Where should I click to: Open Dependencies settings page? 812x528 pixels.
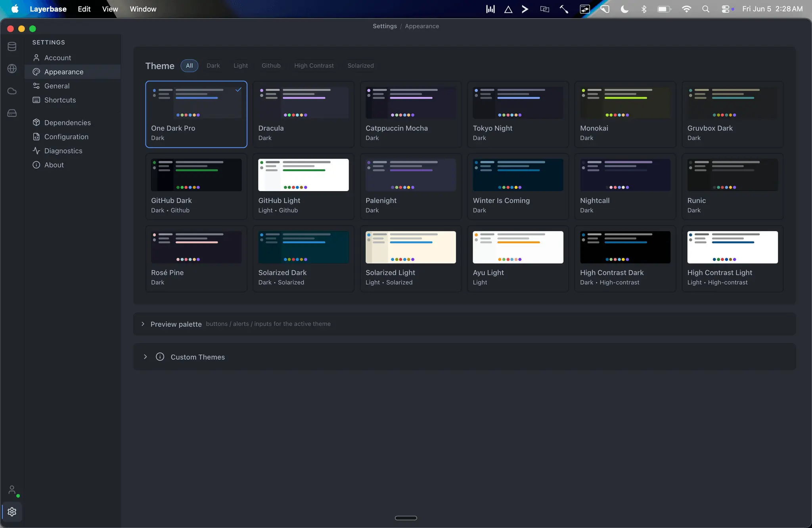[73, 122]
